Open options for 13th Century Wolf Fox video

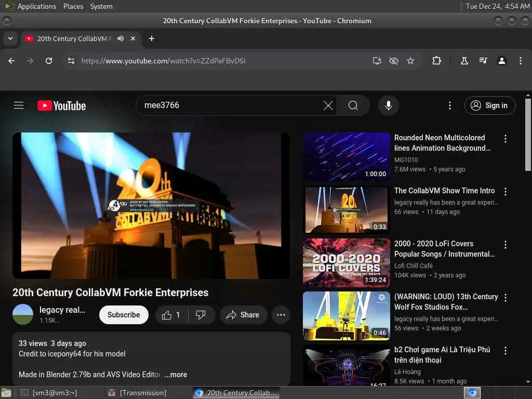pos(506,298)
